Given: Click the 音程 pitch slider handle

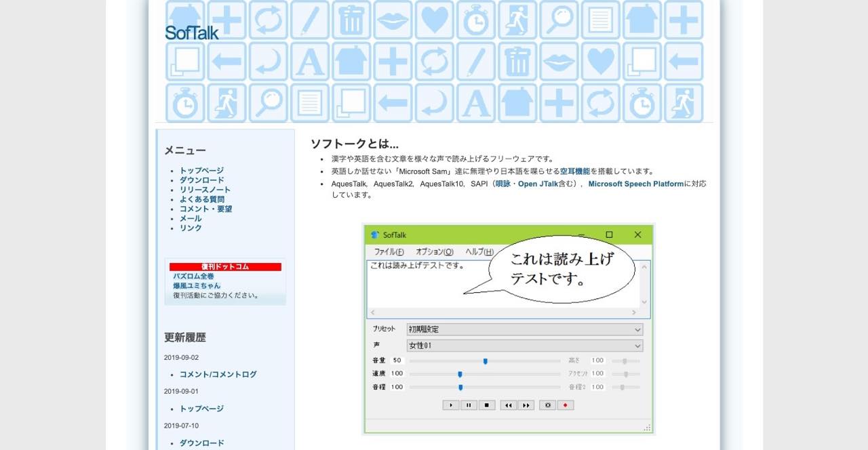Looking at the screenshot, I should coord(460,387).
